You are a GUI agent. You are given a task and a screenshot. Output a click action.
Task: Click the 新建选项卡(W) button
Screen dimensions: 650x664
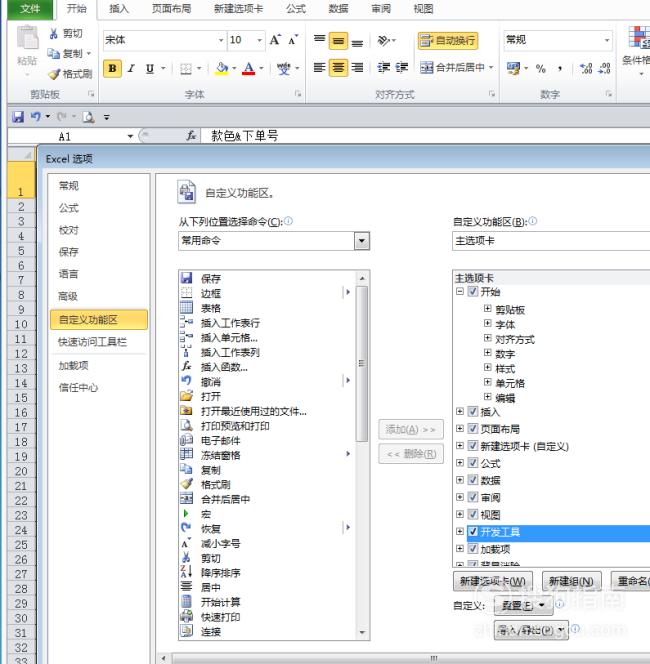point(492,581)
